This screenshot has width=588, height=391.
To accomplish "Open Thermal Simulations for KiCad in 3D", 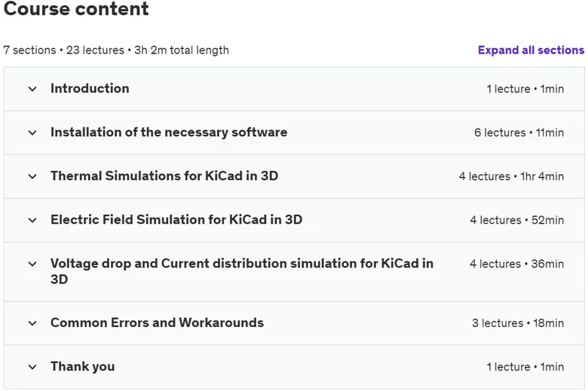I will click(164, 176).
